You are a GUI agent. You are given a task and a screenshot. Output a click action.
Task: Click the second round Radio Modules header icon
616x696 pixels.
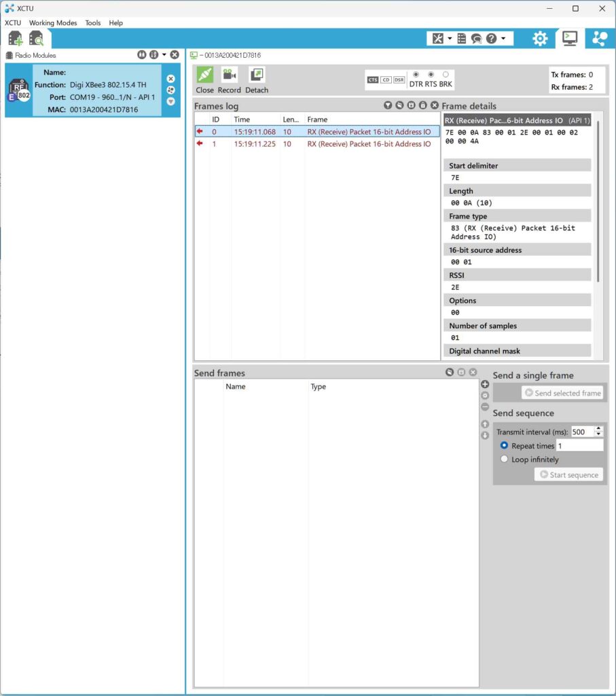pyautogui.click(x=154, y=54)
